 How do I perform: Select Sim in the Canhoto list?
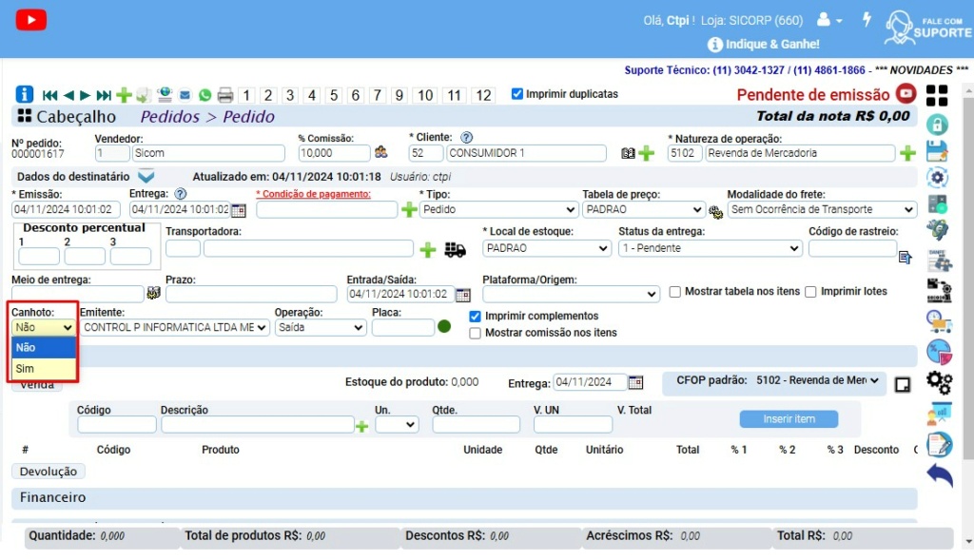click(x=44, y=369)
